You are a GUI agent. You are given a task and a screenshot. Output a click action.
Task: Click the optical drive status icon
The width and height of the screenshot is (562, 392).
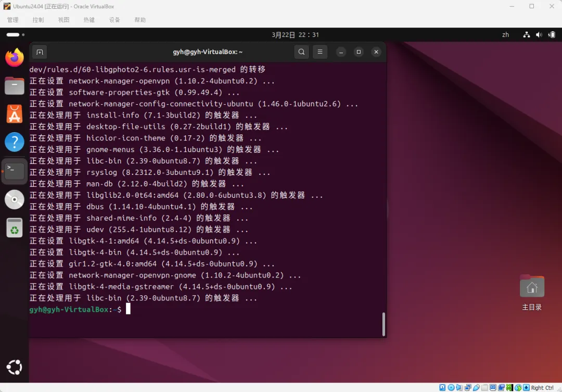451,388
